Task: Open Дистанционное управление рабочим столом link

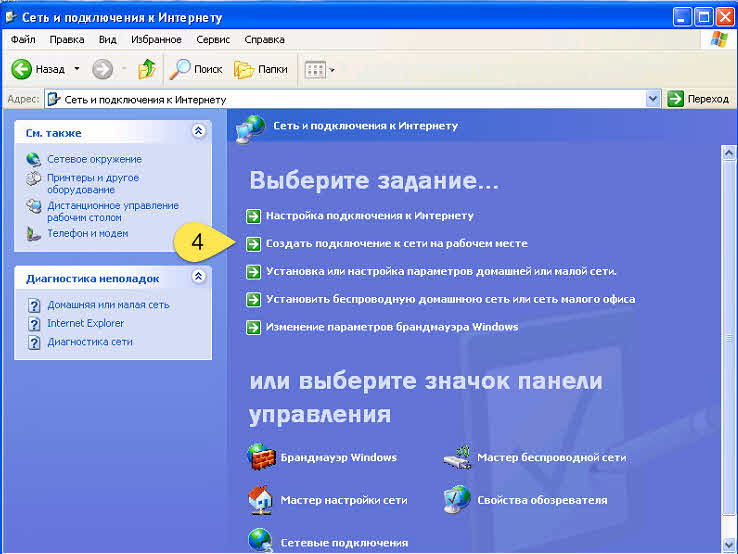Action: coord(113,211)
